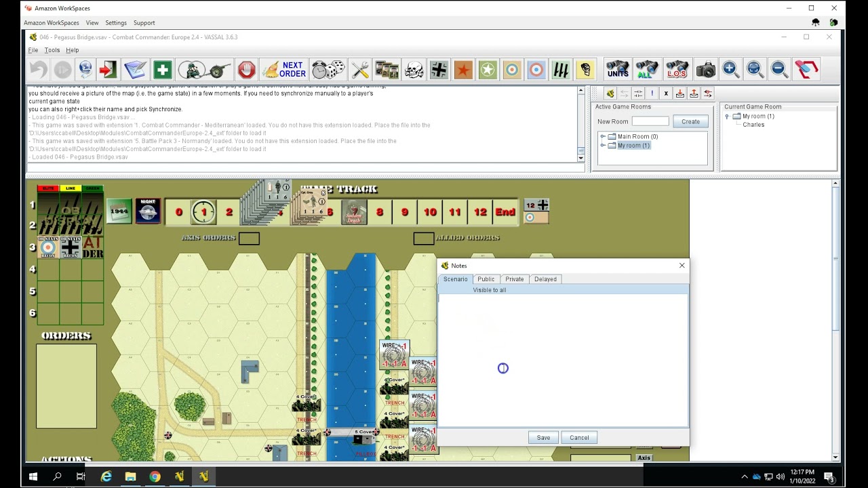Click inside the Notes text area
Screen dimensions: 868x488
(563, 361)
